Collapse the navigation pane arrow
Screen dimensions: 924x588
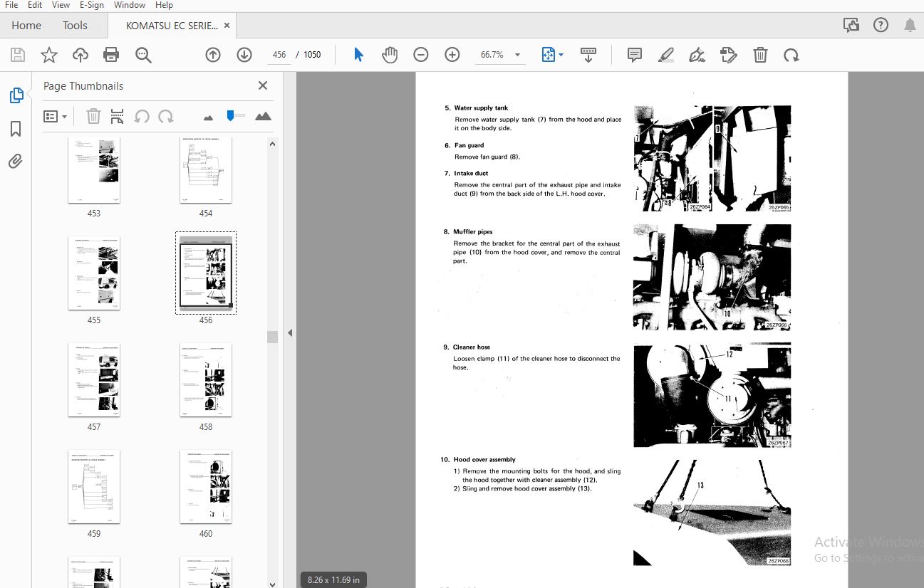click(290, 332)
